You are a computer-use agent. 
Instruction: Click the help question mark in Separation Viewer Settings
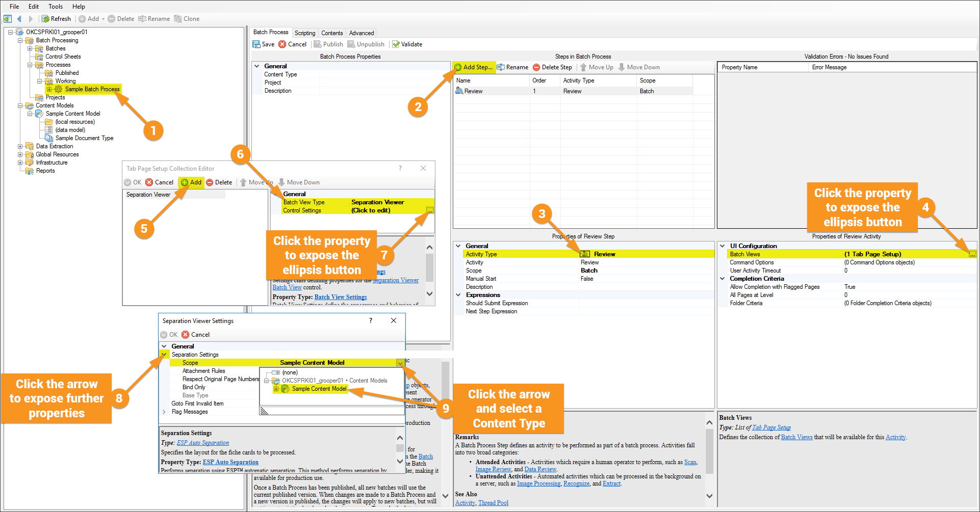click(371, 320)
